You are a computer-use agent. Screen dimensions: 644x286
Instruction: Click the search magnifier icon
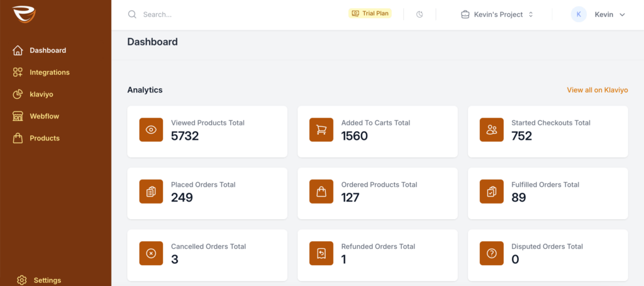[132, 14]
